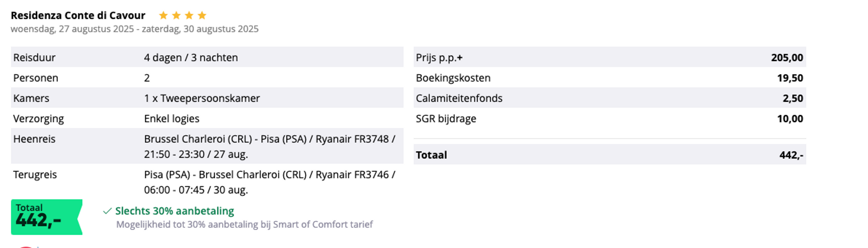Click the Slechts 30% aanbetaling heading
868x248 pixels.
[175, 211]
